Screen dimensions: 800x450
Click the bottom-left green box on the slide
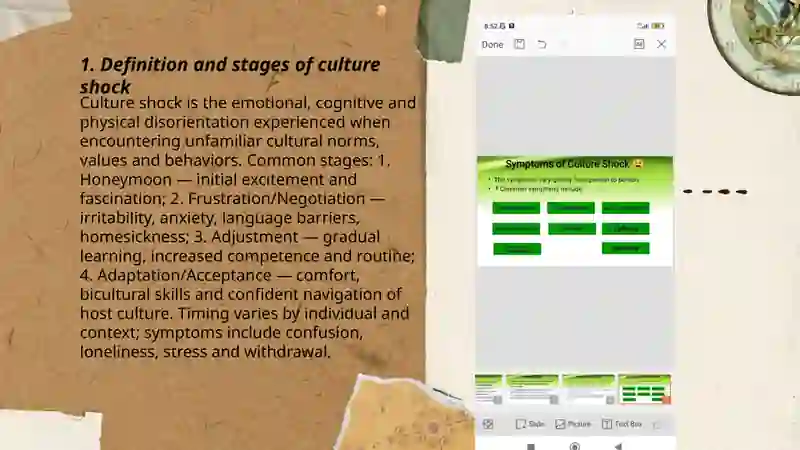tap(517, 248)
